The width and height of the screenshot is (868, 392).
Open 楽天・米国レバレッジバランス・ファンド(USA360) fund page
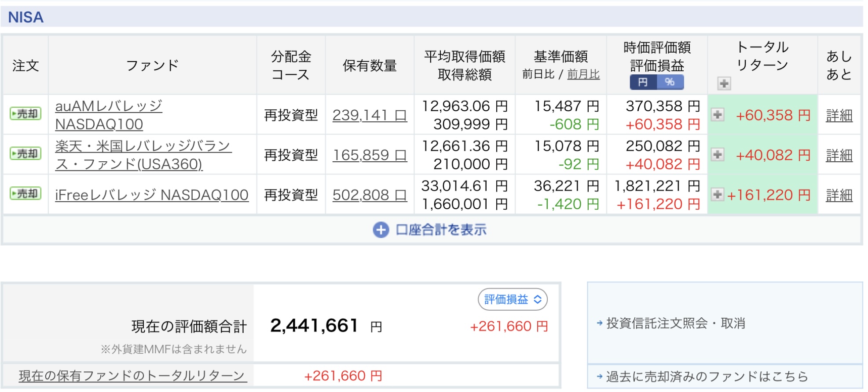(x=143, y=155)
